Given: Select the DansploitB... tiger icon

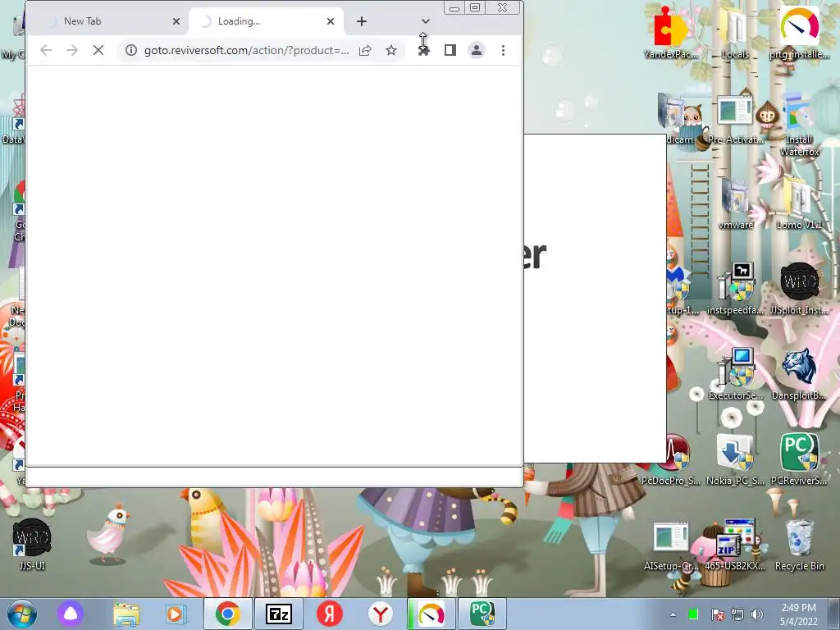Looking at the screenshot, I should point(799,374).
